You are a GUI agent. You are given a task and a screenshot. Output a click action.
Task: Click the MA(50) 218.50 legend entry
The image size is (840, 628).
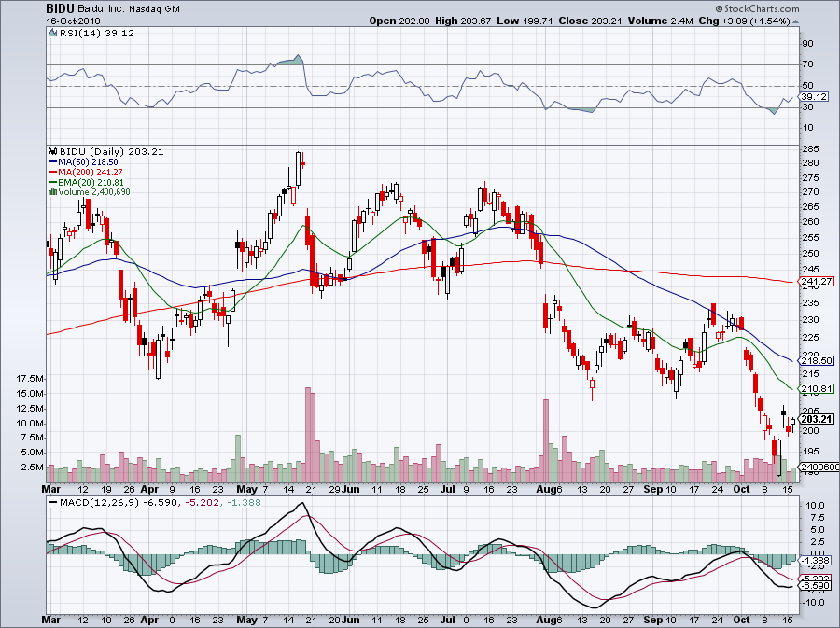pos(88,161)
